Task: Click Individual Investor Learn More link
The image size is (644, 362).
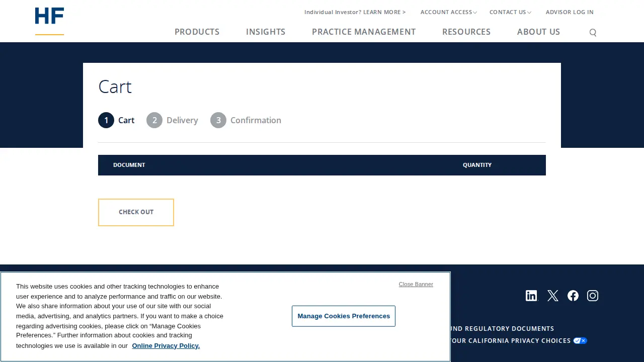Action: pos(355,12)
